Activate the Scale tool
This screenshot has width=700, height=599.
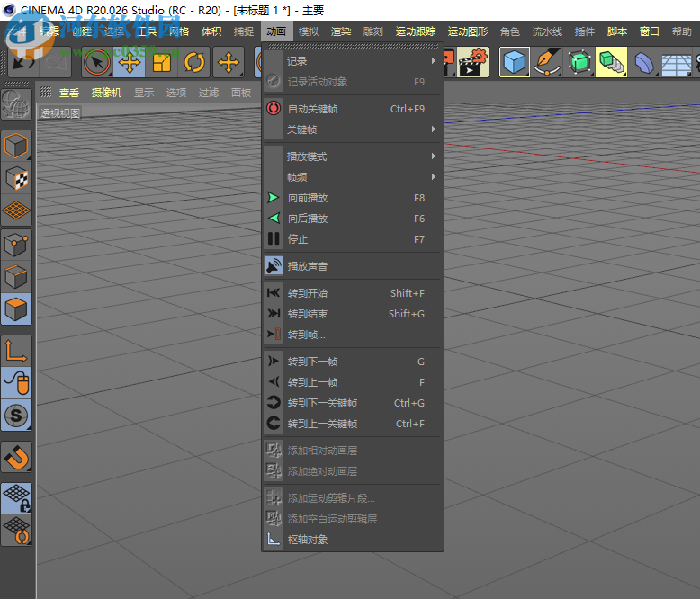coord(162,62)
